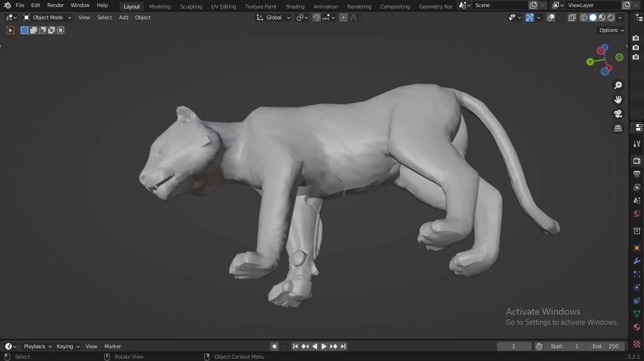Open the Add menu in viewport

coord(123,17)
